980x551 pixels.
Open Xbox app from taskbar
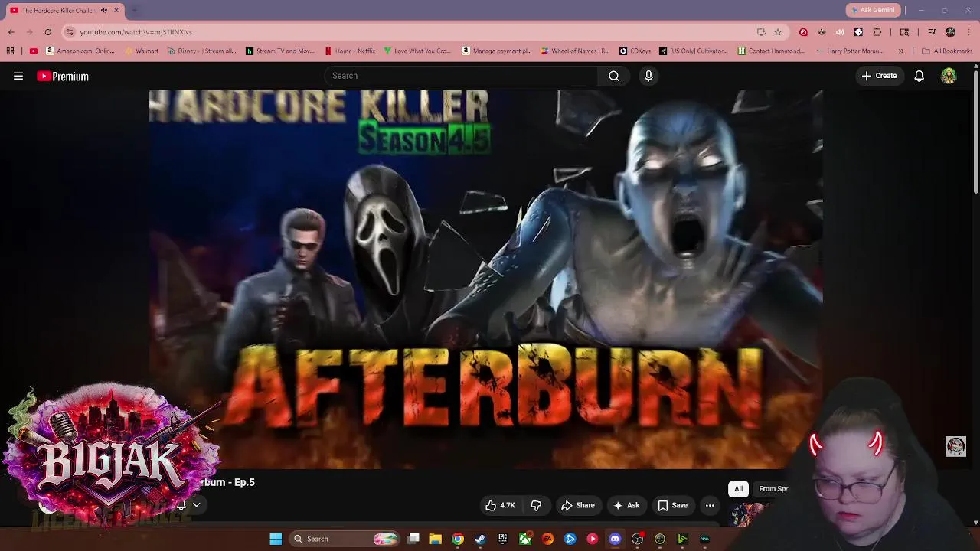(525, 539)
